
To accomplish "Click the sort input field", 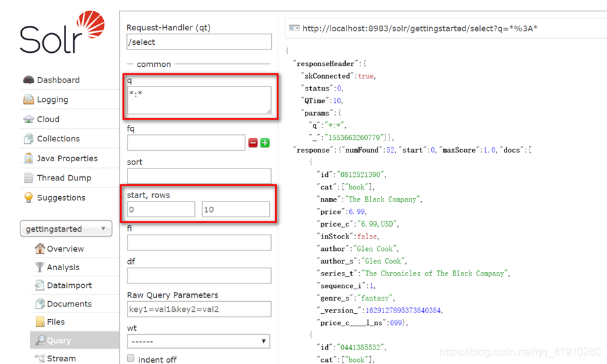I will coord(199,176).
